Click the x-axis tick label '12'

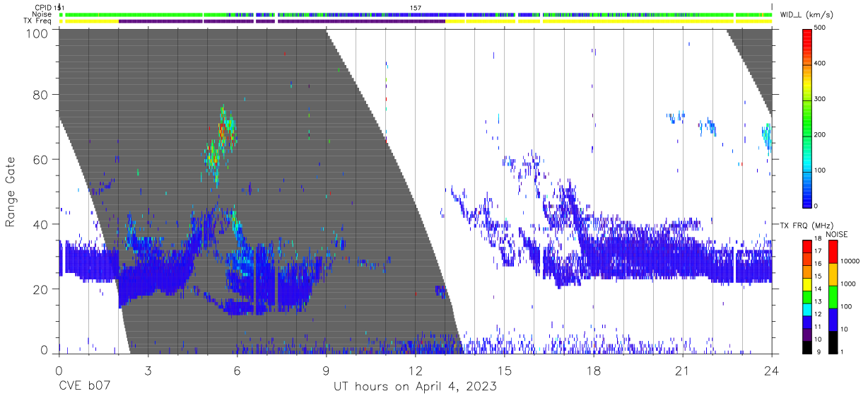coord(415,371)
